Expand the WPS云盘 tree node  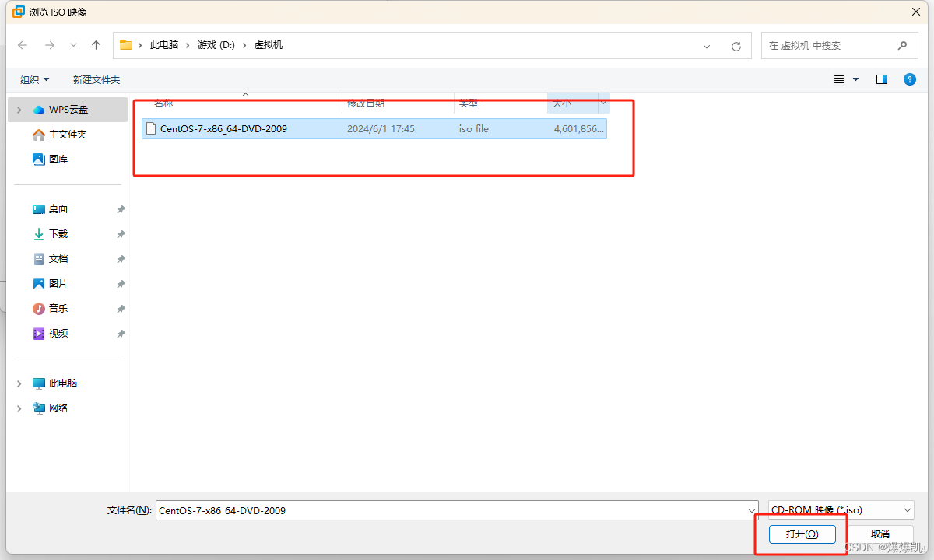[x=19, y=110]
